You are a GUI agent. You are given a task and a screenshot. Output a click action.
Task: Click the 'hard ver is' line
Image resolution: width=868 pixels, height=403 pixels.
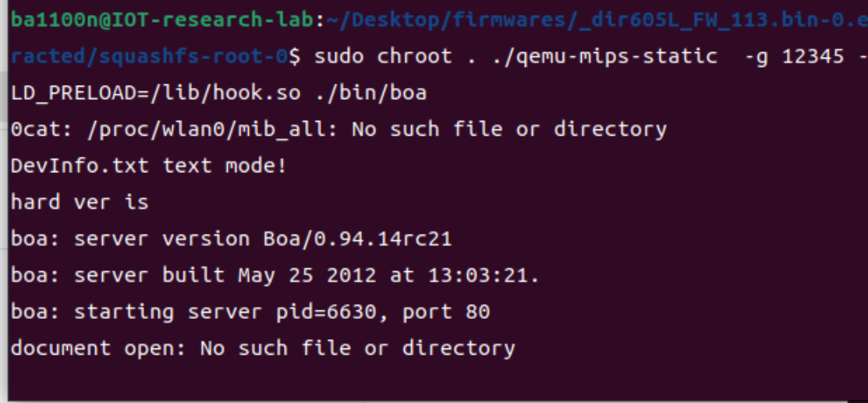(x=79, y=202)
